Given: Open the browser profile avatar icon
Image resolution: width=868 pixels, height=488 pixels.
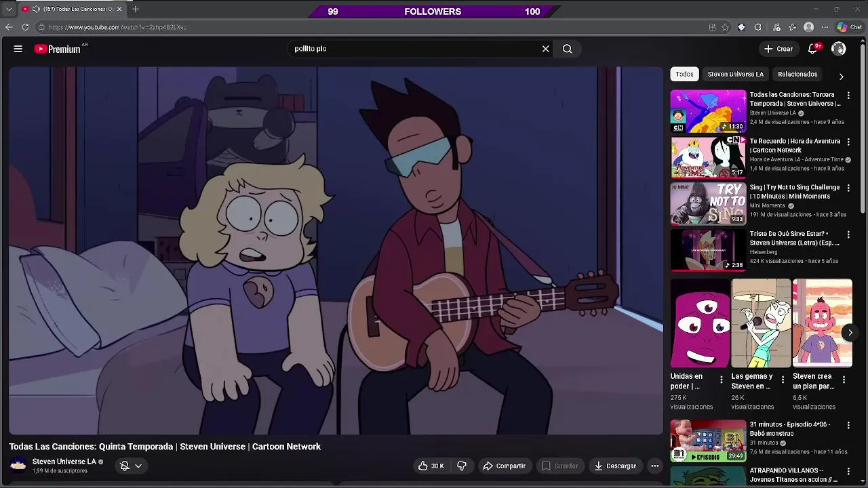Looking at the screenshot, I should 808,27.
